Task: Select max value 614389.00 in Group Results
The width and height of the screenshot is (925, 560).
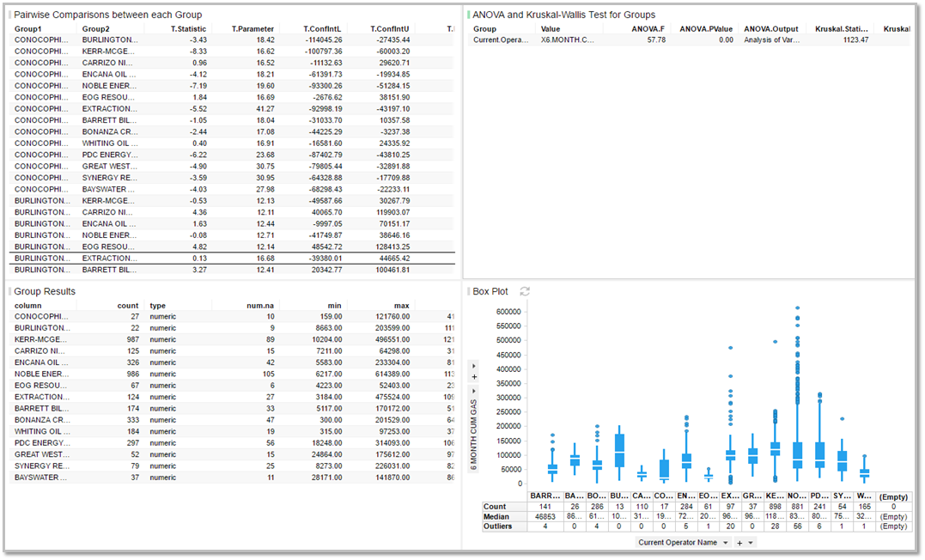Action: point(390,374)
